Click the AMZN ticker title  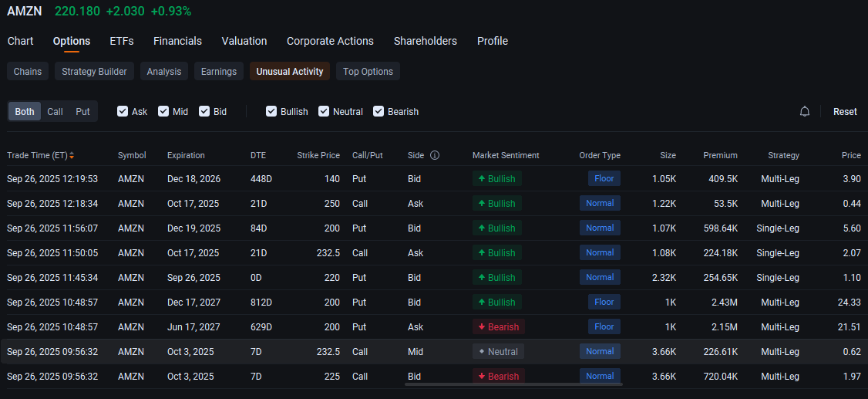(x=25, y=11)
